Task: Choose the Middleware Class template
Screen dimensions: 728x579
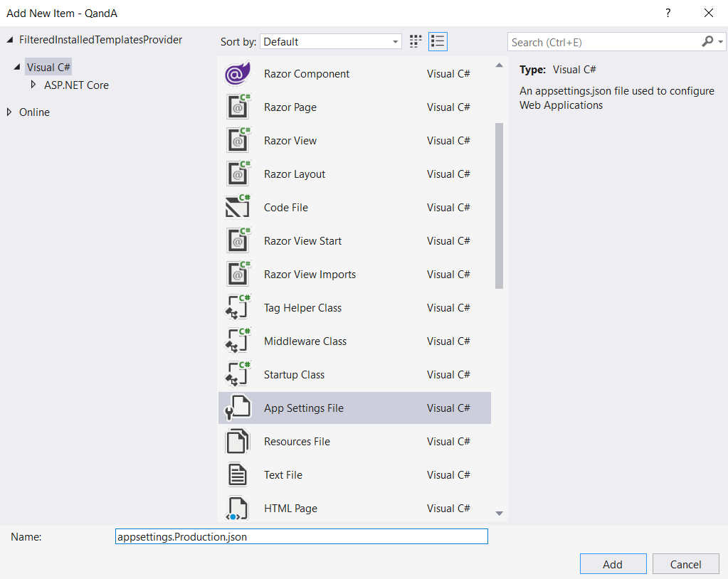Action: (305, 341)
